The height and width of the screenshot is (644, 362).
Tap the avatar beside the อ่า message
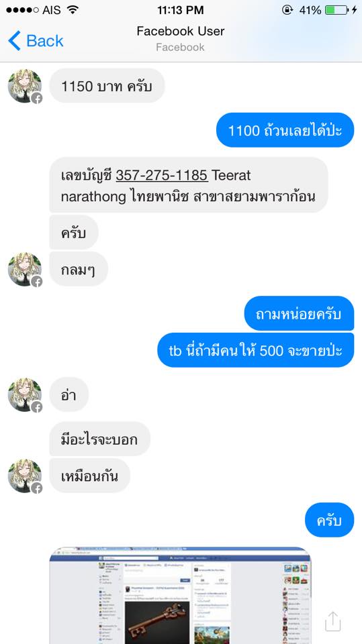[x=25, y=395]
